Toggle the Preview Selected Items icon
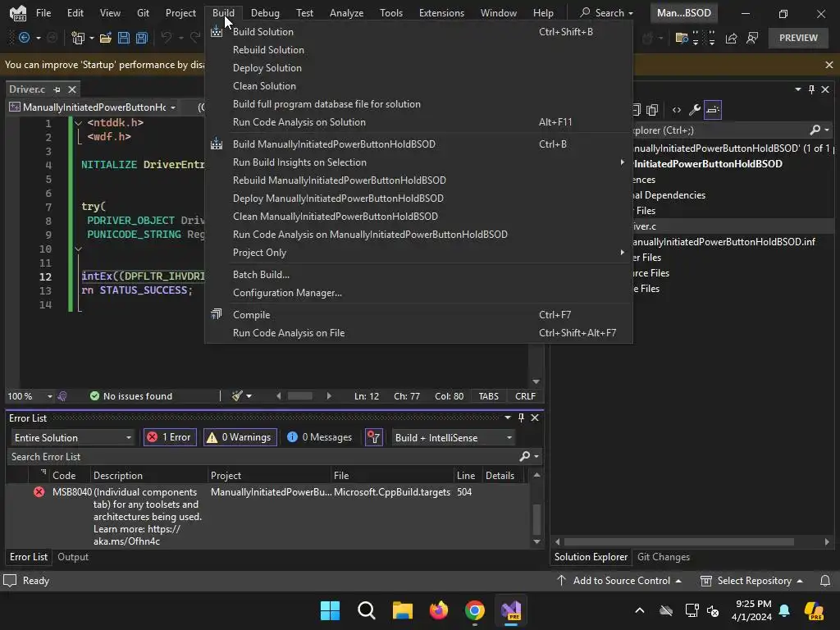The height and width of the screenshot is (630, 840). (x=713, y=110)
